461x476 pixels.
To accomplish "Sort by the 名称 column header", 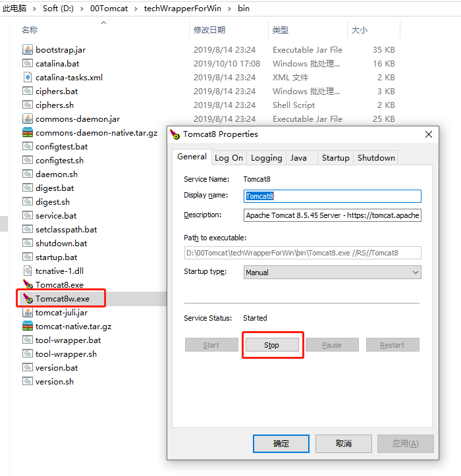I will 30,30.
